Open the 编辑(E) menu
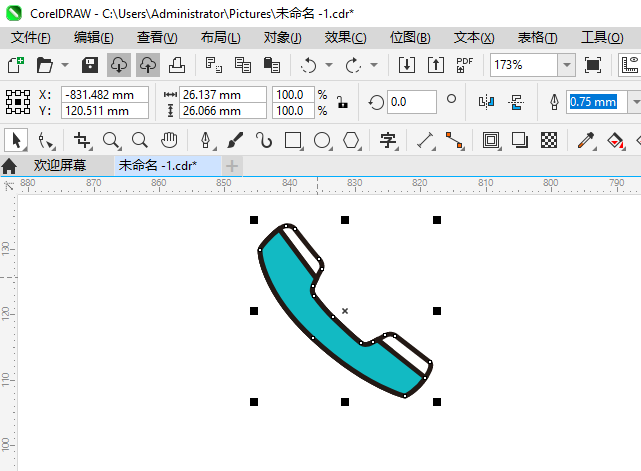The image size is (641, 471). click(x=94, y=38)
